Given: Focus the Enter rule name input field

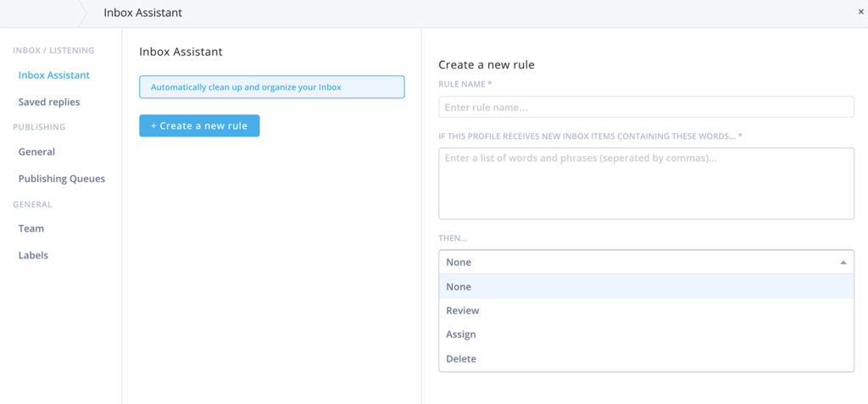Looking at the screenshot, I should (x=645, y=108).
